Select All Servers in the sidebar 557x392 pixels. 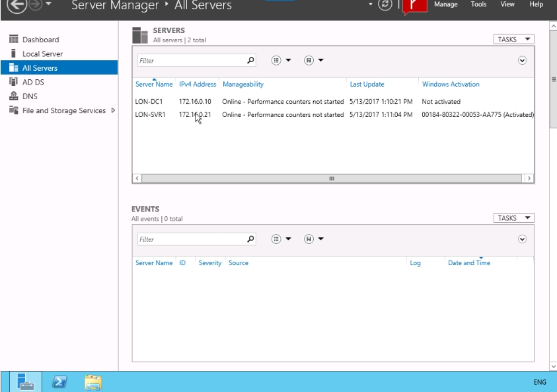pos(59,67)
